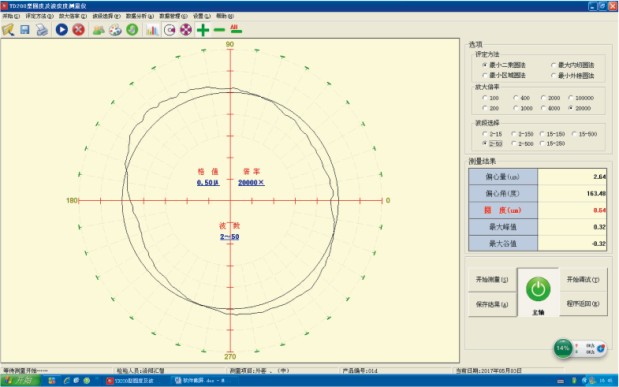Open the bar chart analysis icon
619x387 pixels.
152,30
